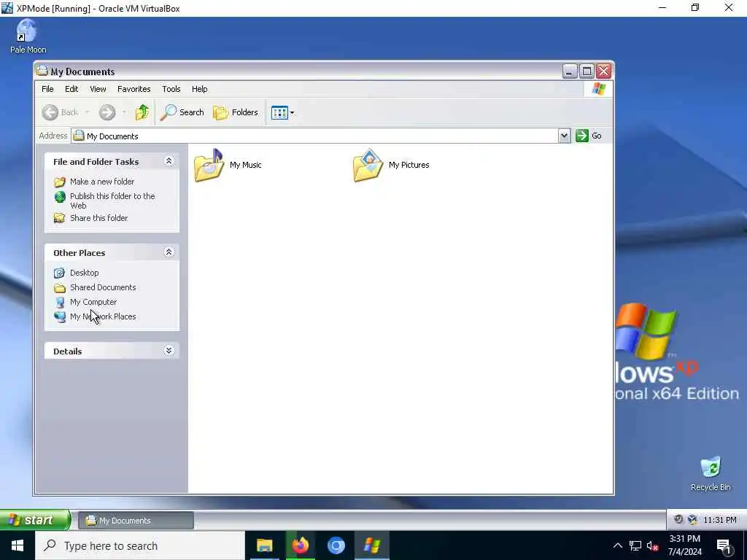Click the My Network Places icon
The width and height of the screenshot is (747, 560).
[x=60, y=316]
